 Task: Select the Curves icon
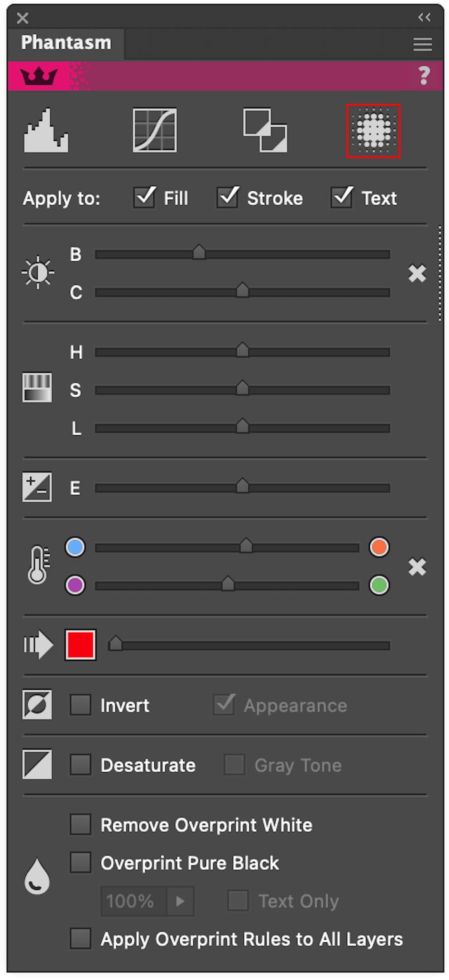[154, 130]
